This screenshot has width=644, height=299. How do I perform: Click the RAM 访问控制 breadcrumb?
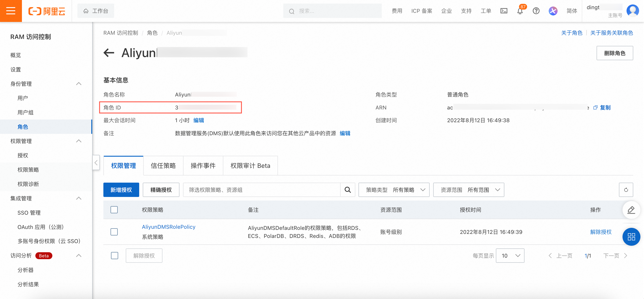pos(121,33)
